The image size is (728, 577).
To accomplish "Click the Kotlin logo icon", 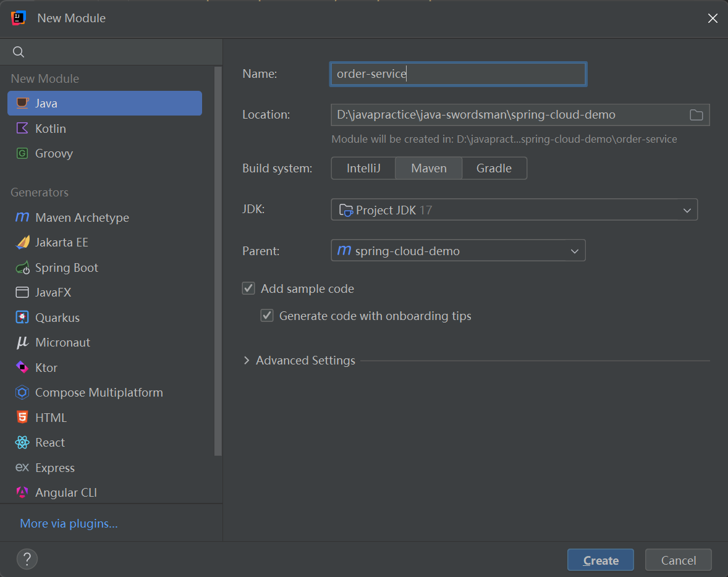I will tap(22, 128).
